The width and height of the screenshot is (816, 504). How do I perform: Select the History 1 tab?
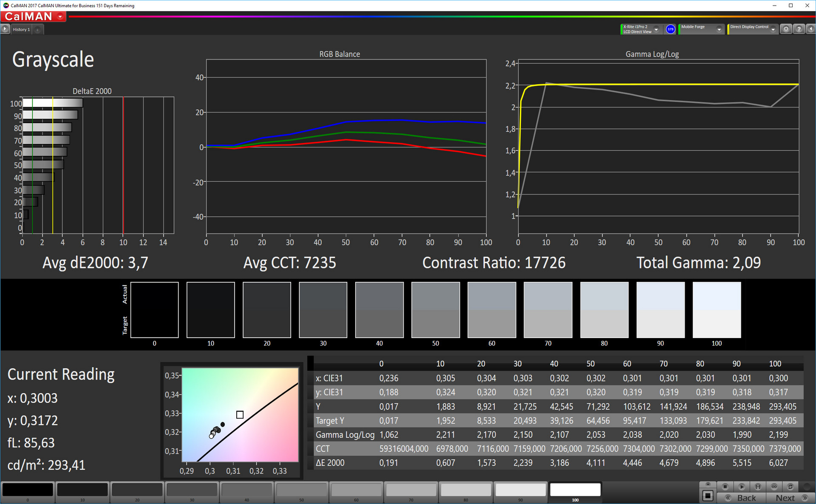(x=21, y=29)
